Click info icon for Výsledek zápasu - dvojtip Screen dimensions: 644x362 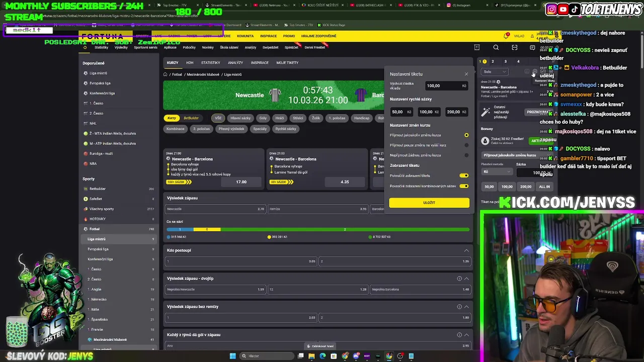tap(459, 279)
